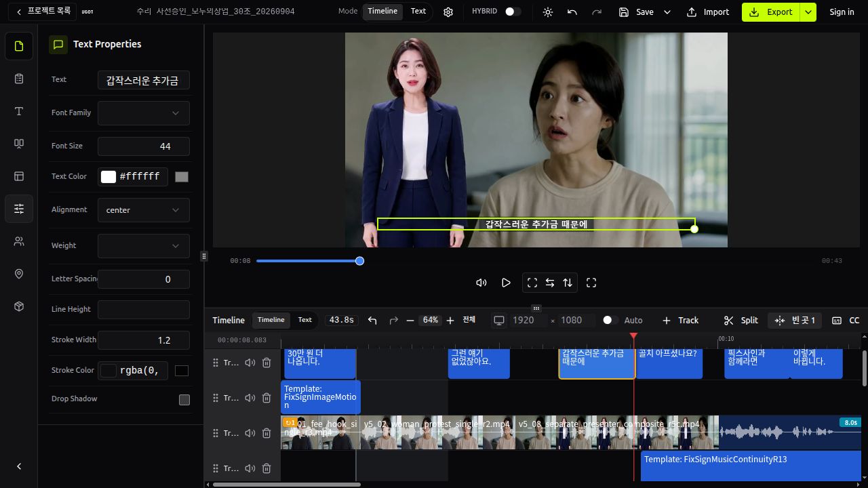868x488 pixels.
Task: Click the preview volume speaker icon
Action: (481, 283)
